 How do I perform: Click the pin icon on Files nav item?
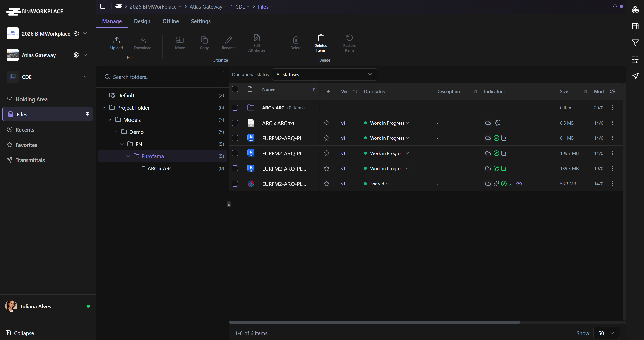point(87,114)
